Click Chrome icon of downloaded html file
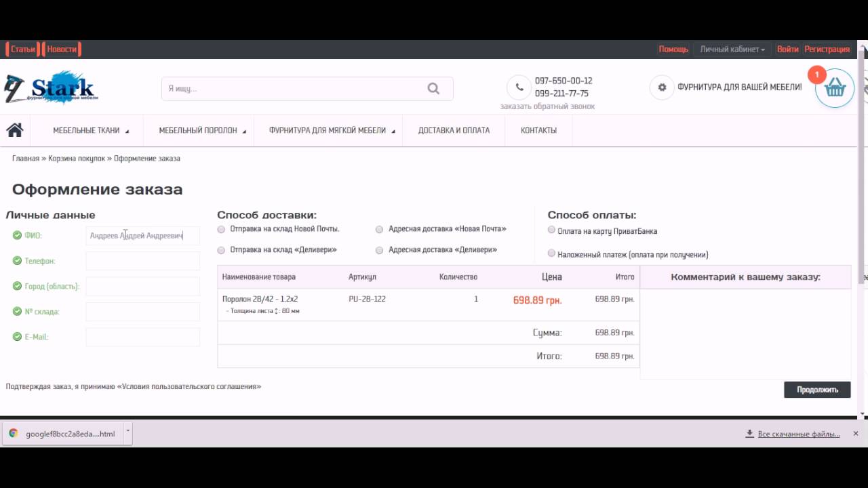This screenshot has width=868, height=488. (14, 433)
